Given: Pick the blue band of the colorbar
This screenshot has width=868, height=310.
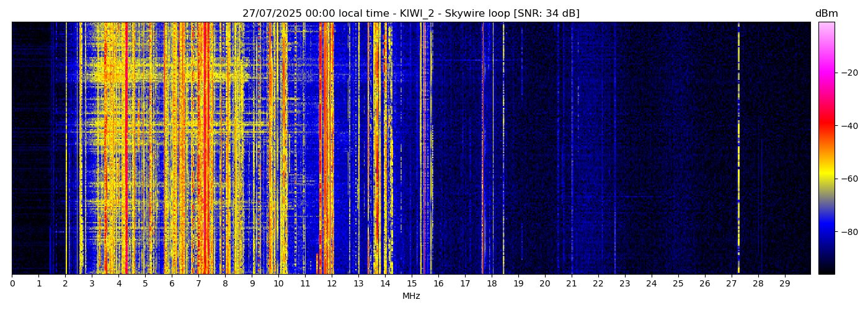Looking at the screenshot, I should pyautogui.click(x=826, y=229).
